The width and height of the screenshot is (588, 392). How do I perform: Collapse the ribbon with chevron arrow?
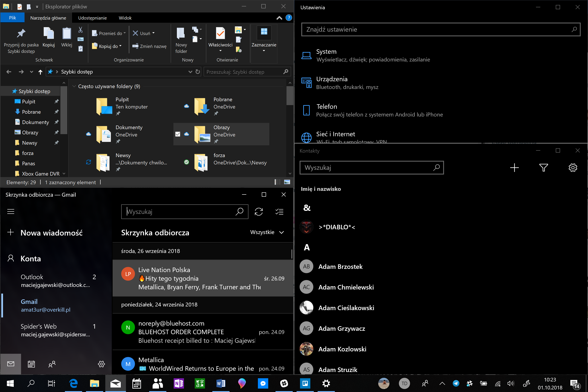point(279,18)
